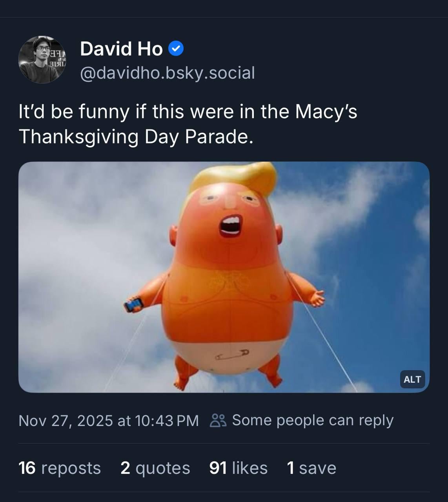View the list of 16 reposts
Viewport: 448px width, 502px height.
point(60,468)
